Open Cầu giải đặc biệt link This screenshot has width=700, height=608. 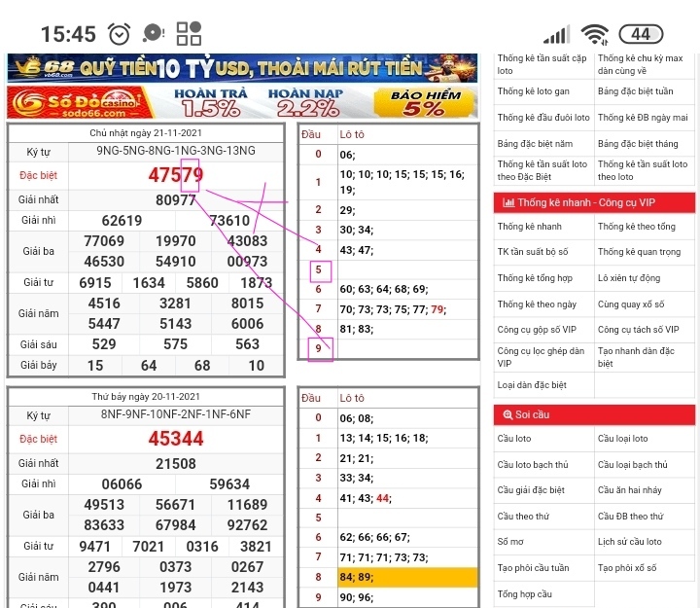click(x=531, y=490)
